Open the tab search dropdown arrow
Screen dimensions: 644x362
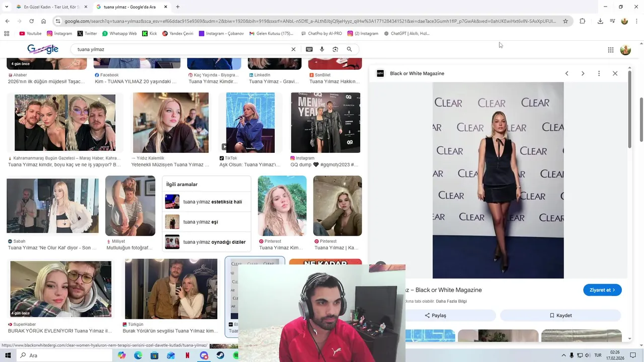pyautogui.click(x=6, y=7)
